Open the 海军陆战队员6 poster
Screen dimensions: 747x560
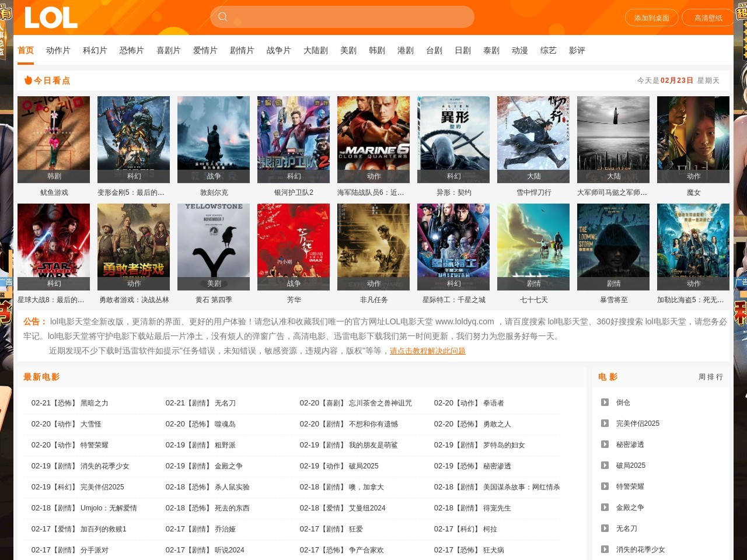point(373,139)
